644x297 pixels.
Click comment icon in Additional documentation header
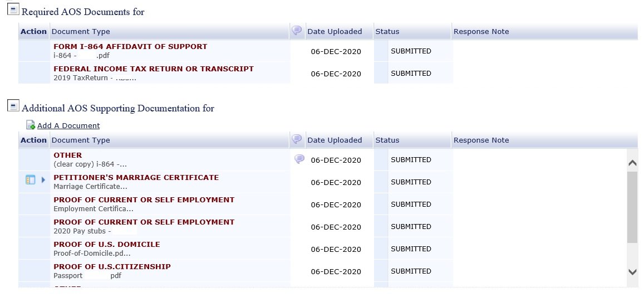tap(297, 139)
